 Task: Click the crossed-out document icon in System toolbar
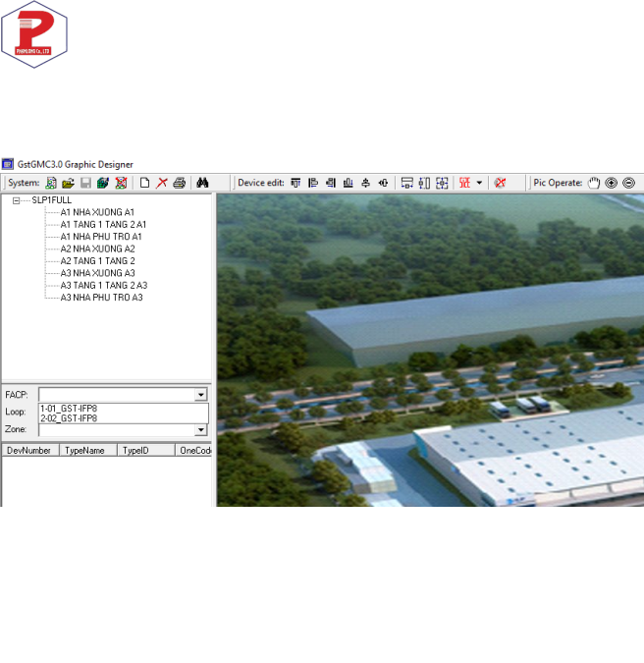pos(122,183)
